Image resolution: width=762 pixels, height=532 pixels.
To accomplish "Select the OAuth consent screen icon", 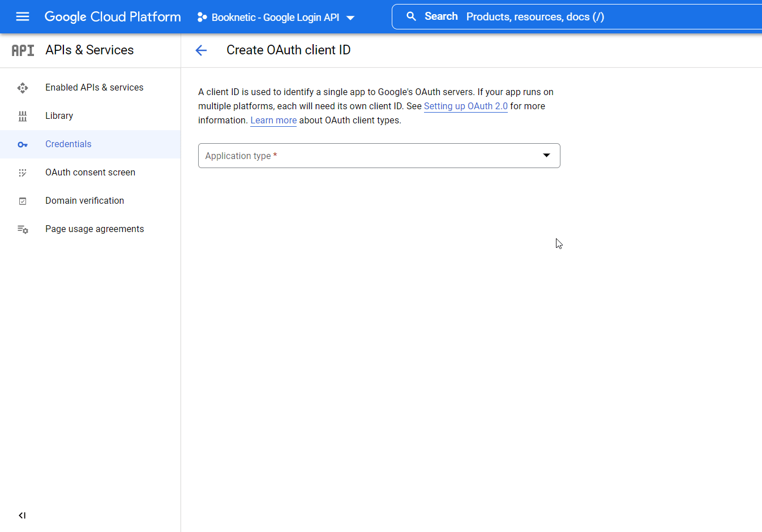I will 22,172.
